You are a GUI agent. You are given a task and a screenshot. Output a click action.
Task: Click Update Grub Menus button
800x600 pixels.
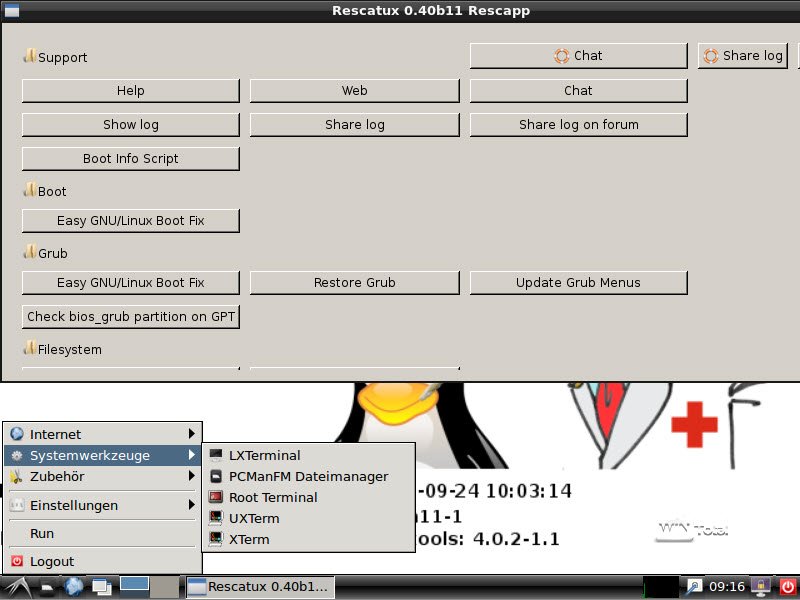tap(578, 282)
